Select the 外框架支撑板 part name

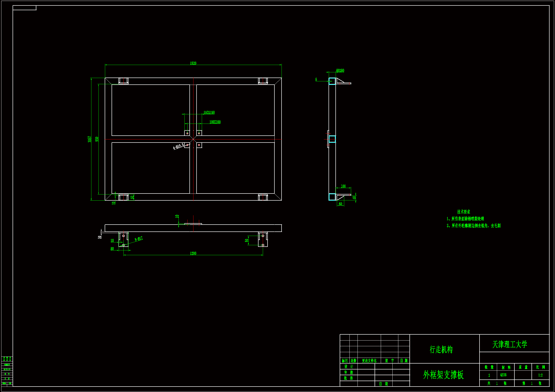pos(443,375)
